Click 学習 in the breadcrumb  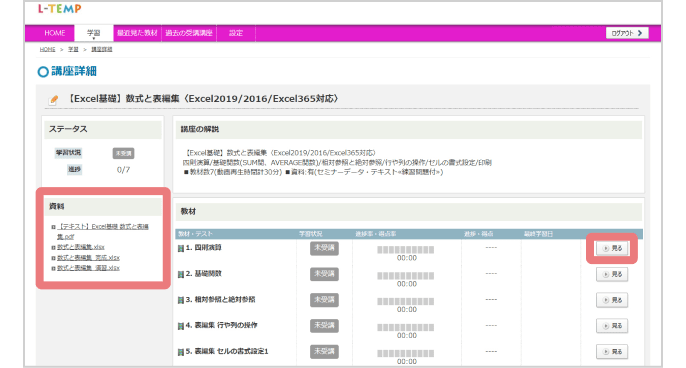point(73,49)
